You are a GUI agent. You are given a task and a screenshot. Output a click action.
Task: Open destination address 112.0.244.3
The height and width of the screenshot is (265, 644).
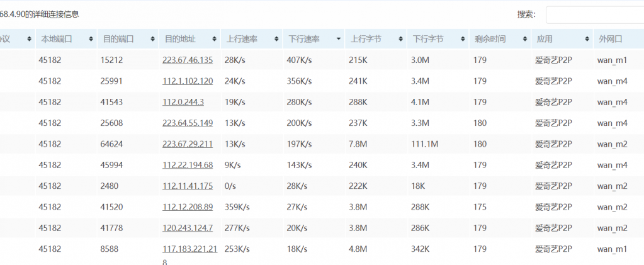183,102
